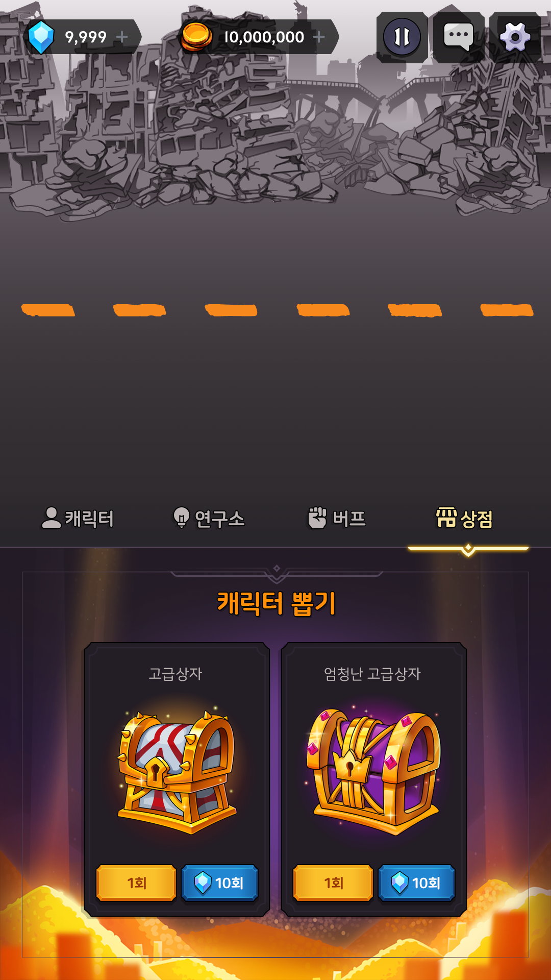The height and width of the screenshot is (980, 551).
Task: Tap the gold coin stack icon
Action: click(x=196, y=37)
